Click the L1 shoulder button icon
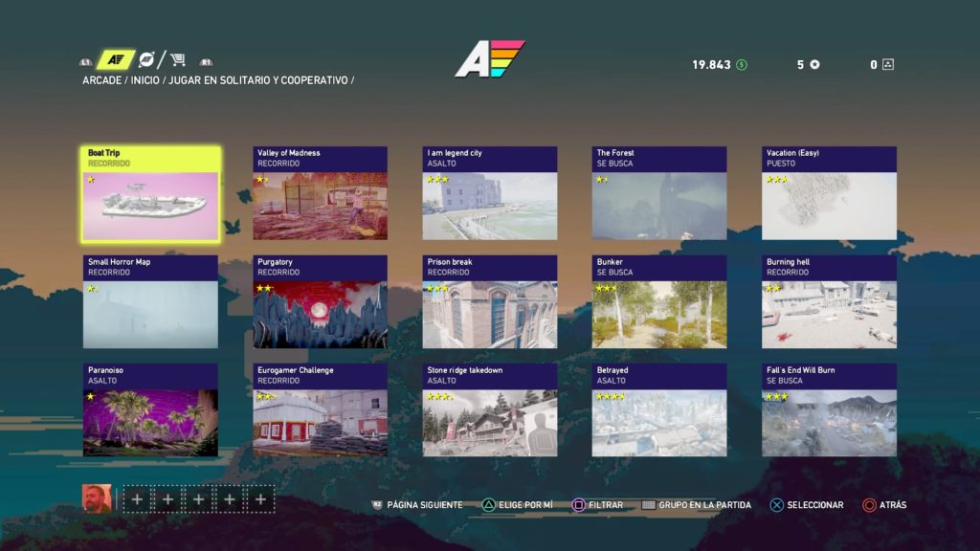This screenshot has height=551, width=980. [x=85, y=62]
